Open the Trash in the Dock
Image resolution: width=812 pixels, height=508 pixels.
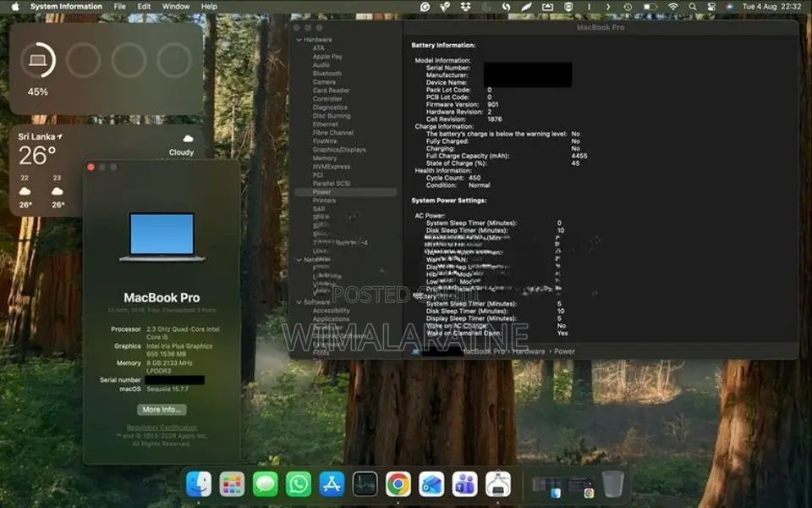coord(613,483)
